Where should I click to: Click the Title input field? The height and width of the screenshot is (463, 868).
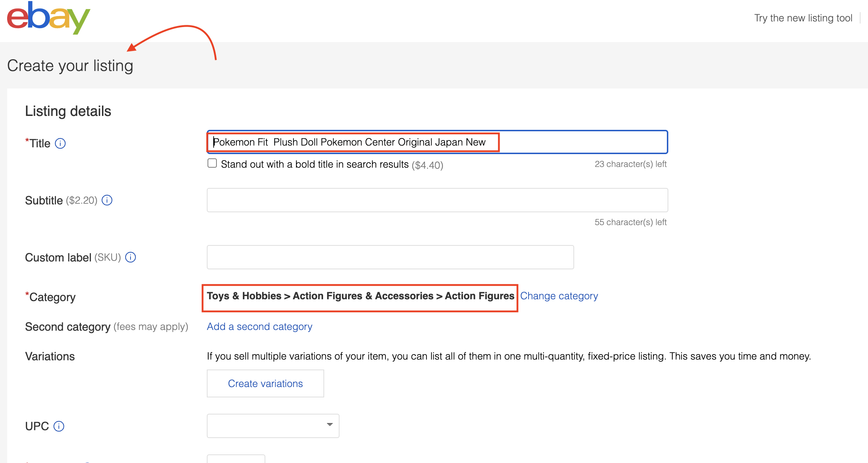[437, 142]
